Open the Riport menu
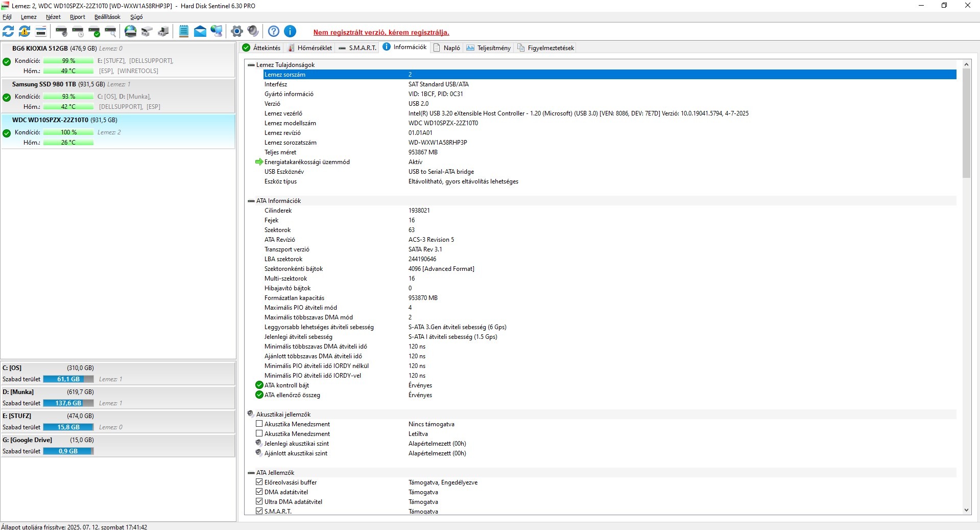The width and height of the screenshot is (980, 530). tap(78, 17)
